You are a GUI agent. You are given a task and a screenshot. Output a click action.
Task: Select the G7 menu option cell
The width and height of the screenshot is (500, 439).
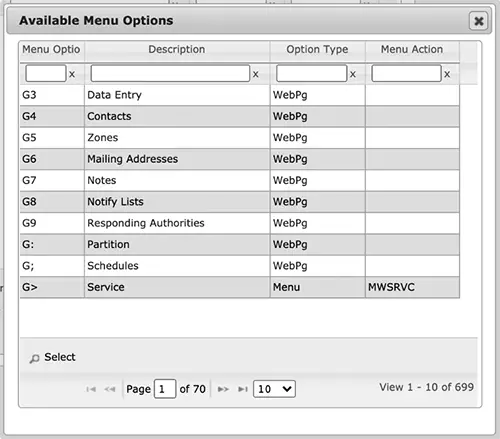point(52,180)
